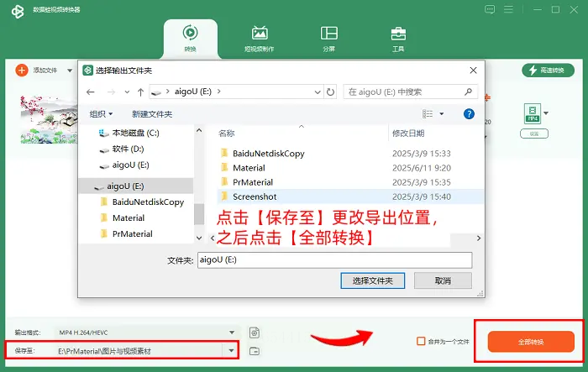Expand the arrow beside the MP4 icon
Viewport: 588px width, 372px height.
pyautogui.click(x=546, y=113)
